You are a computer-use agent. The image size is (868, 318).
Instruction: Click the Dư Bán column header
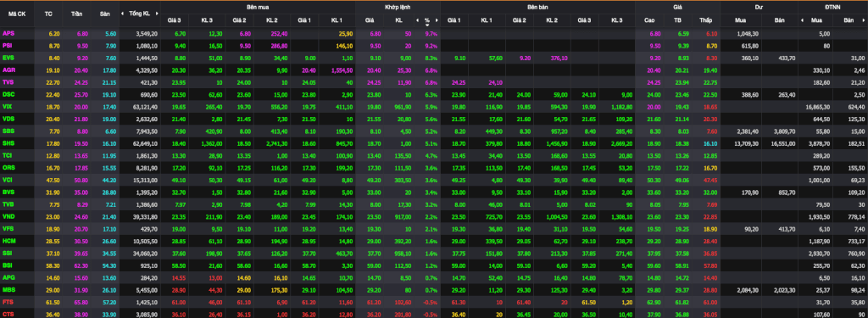tap(779, 20)
